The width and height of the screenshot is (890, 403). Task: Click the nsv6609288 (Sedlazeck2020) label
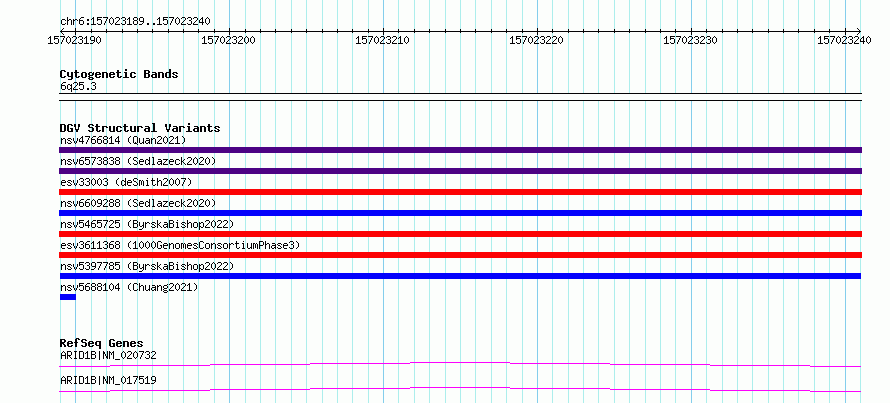click(138, 203)
